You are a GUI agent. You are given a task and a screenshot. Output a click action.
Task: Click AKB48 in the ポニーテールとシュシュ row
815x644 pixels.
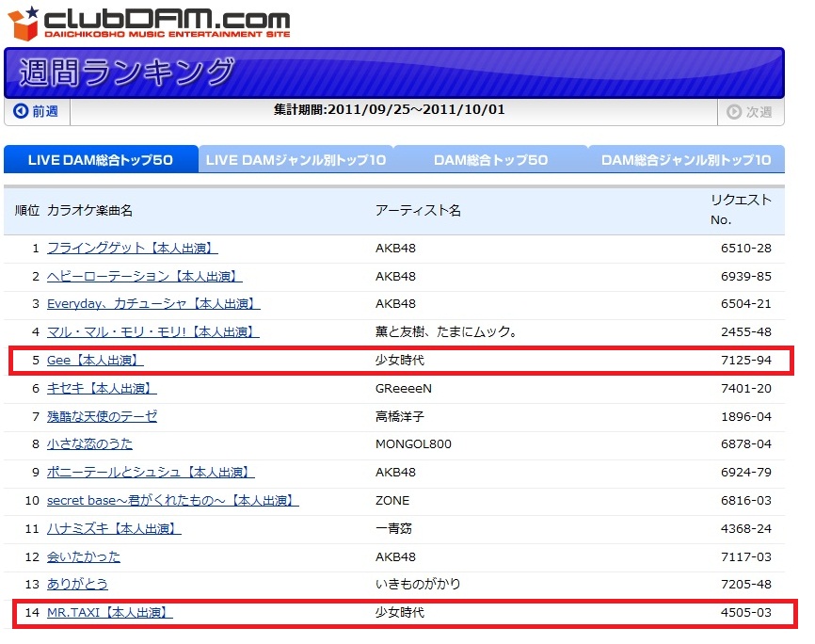pyautogui.click(x=395, y=472)
